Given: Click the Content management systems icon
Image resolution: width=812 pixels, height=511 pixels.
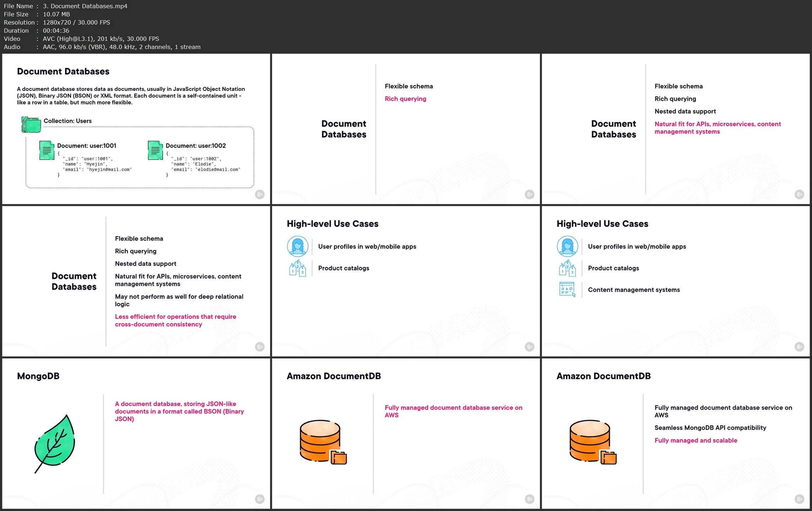Looking at the screenshot, I should click(x=567, y=289).
